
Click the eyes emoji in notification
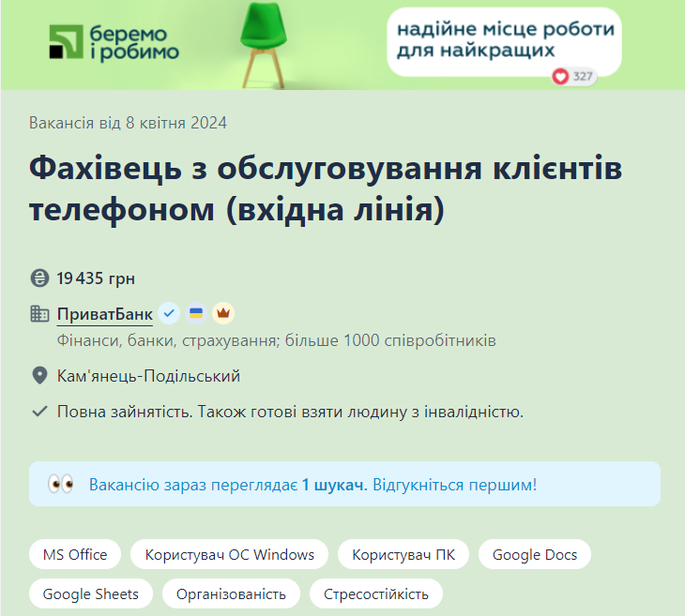click(x=61, y=484)
